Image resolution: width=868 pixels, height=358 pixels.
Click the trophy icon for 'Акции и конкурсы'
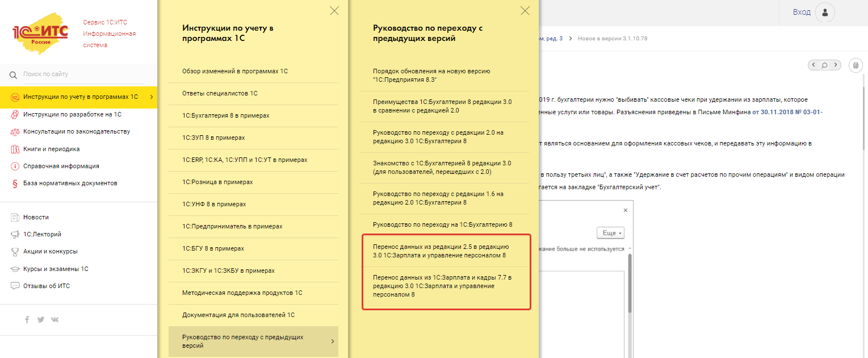click(x=15, y=251)
